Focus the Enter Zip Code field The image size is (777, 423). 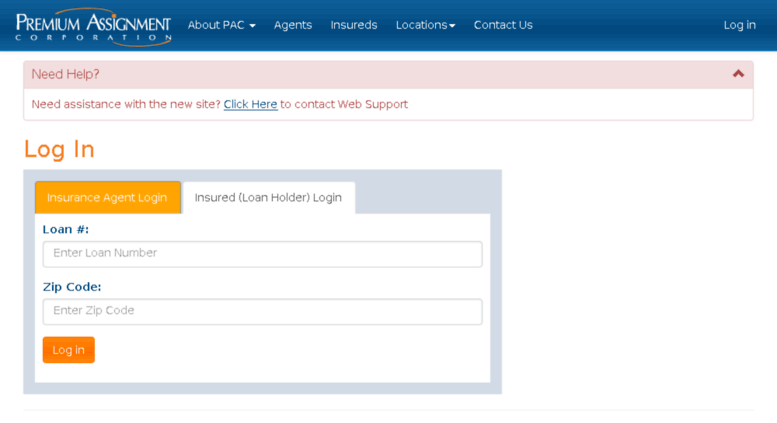pos(262,311)
